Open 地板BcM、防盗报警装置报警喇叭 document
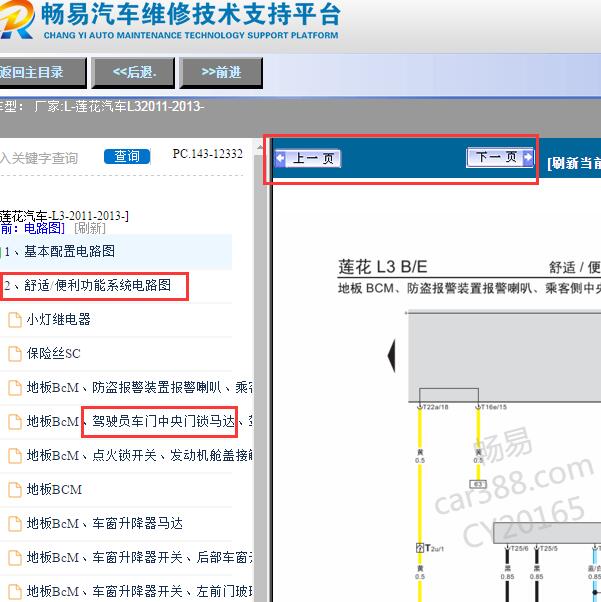 (x=140, y=387)
